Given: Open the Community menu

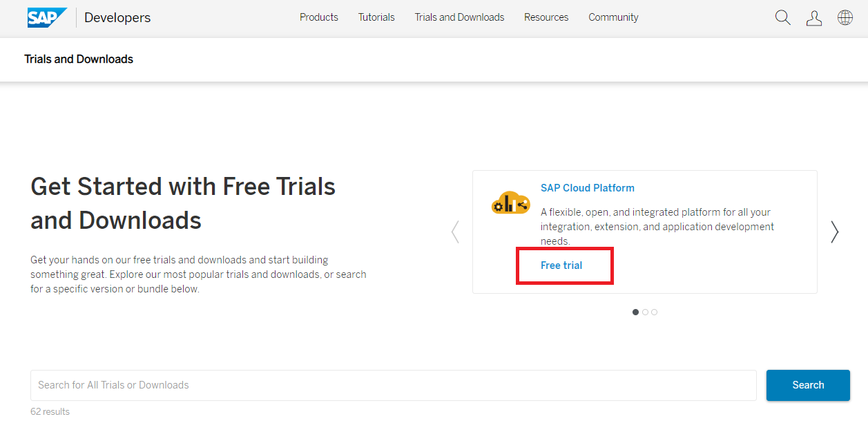Looking at the screenshot, I should coord(613,17).
